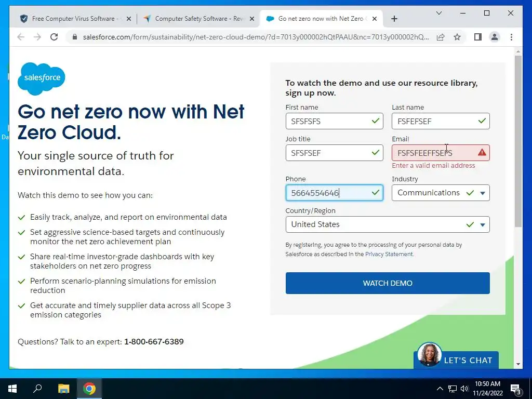Switch to the Computer Safety Software tab
The width and height of the screenshot is (532, 399).
point(198,19)
